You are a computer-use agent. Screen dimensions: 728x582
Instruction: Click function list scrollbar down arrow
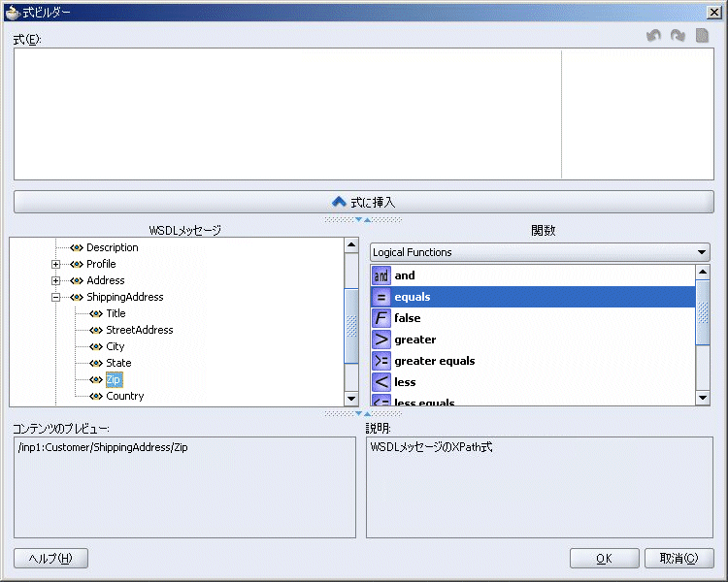click(703, 398)
